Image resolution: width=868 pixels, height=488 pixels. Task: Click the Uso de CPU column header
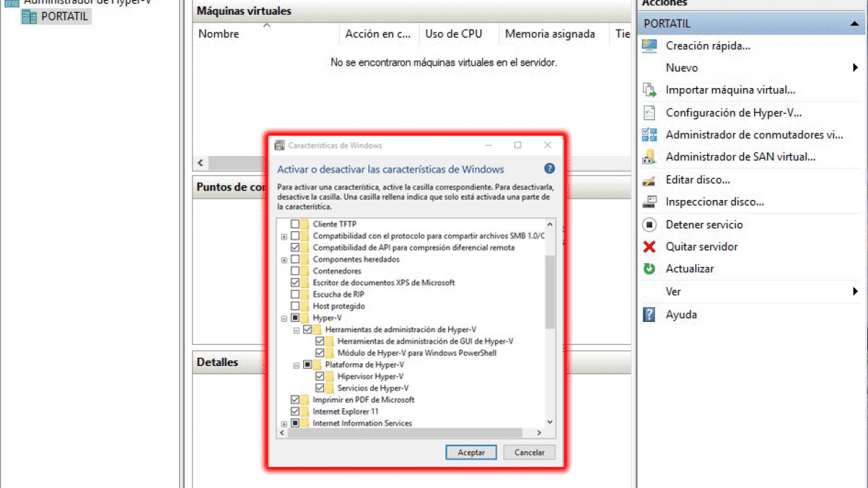[459, 34]
